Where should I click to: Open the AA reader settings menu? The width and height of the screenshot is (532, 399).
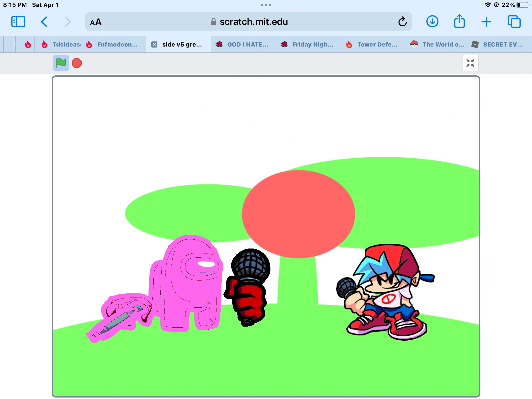[96, 22]
